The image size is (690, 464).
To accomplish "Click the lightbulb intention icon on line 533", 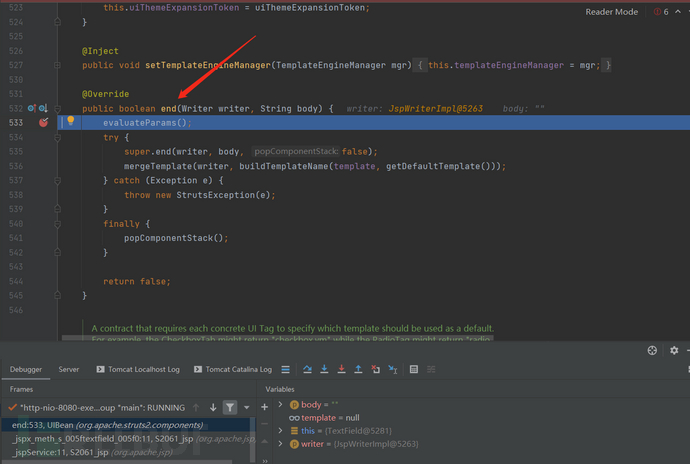I will coord(70,122).
